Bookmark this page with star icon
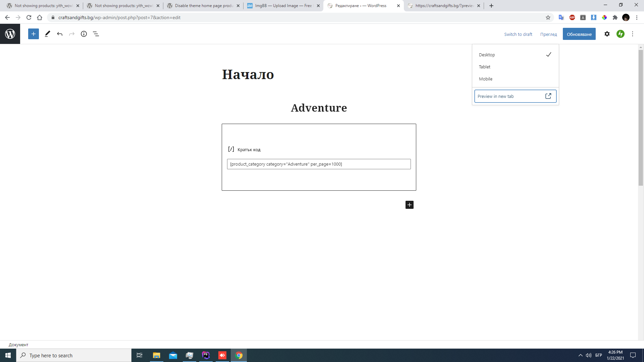The height and width of the screenshot is (362, 644). click(x=548, y=17)
